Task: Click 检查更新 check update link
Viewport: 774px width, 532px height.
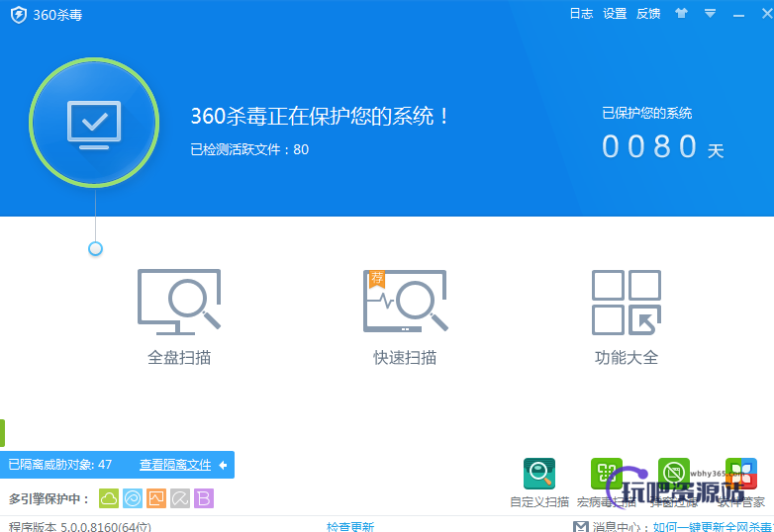Action: [350, 527]
